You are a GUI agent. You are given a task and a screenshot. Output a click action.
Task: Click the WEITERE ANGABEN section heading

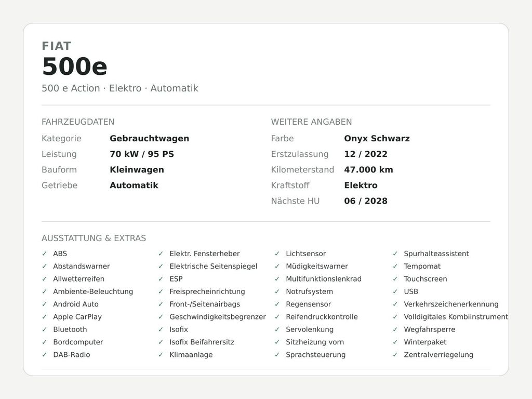click(312, 122)
